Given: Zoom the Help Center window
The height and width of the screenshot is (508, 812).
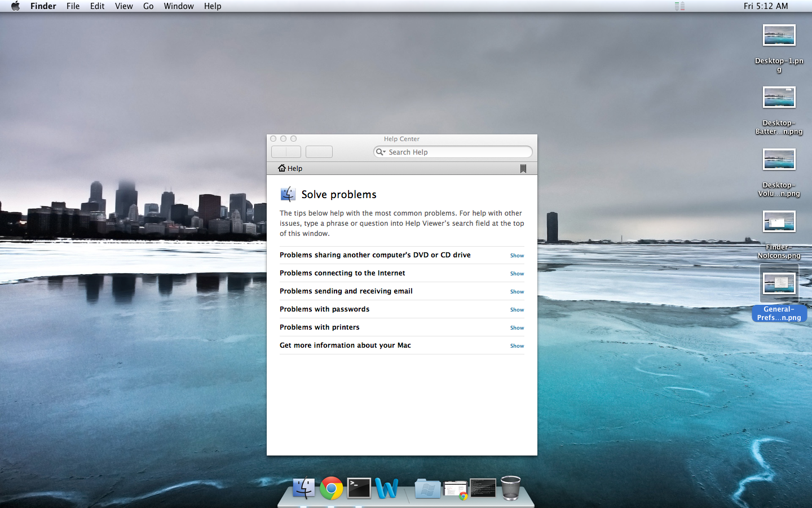Looking at the screenshot, I should click(293, 139).
